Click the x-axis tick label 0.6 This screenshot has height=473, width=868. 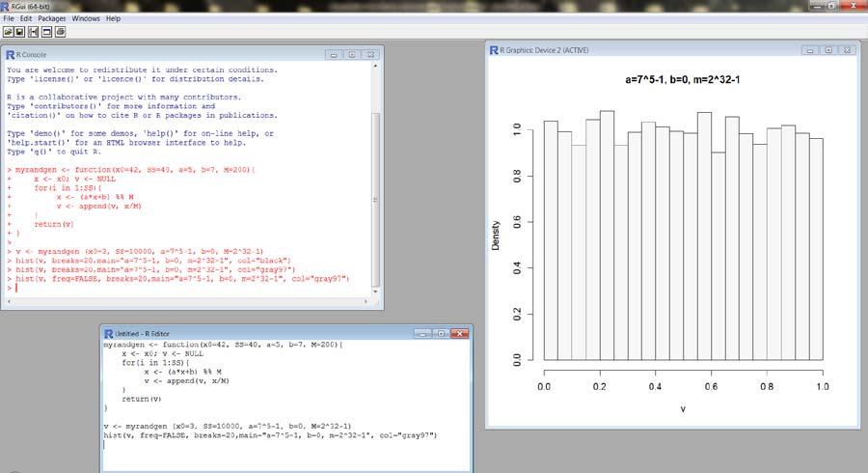(711, 386)
